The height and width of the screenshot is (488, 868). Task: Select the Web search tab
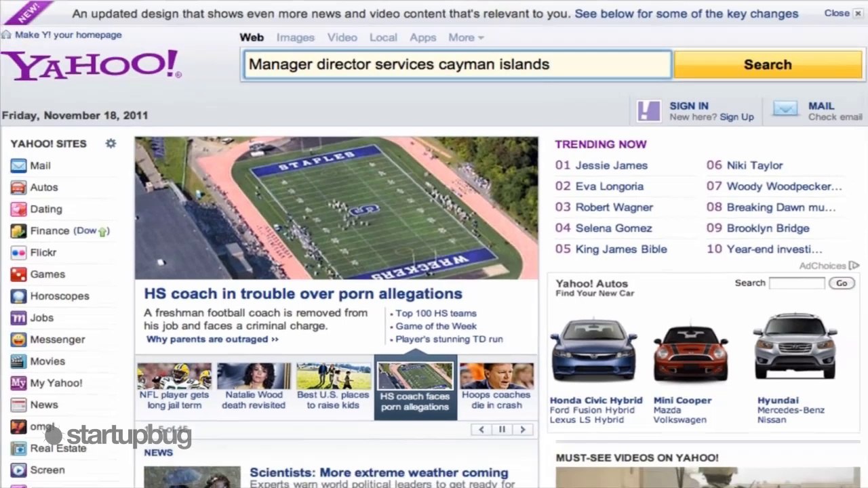point(252,37)
